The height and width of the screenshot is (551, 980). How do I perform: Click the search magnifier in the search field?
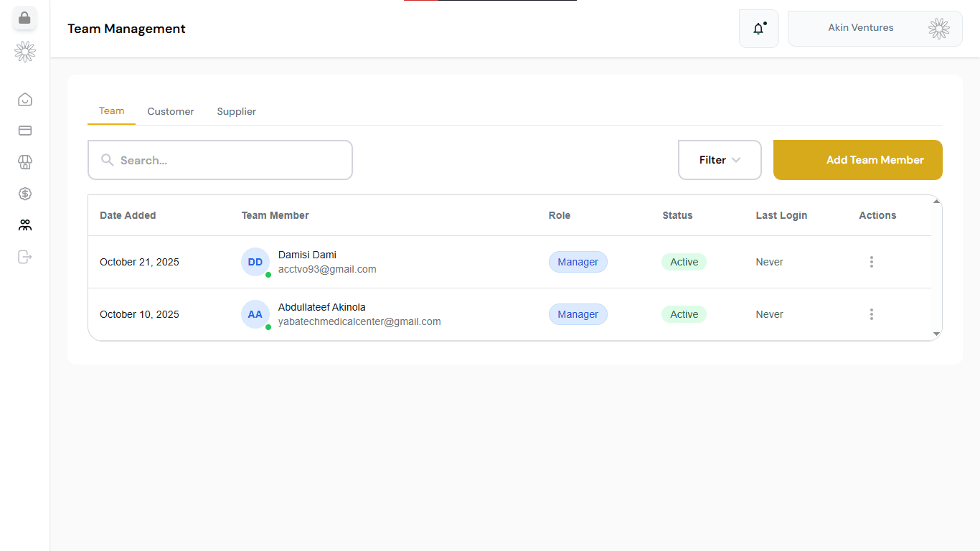coord(107,160)
